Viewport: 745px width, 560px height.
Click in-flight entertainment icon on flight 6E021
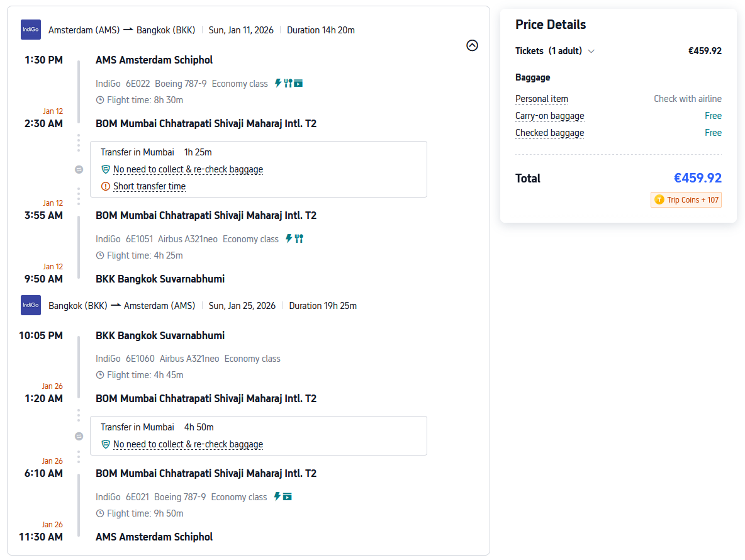[288, 496]
